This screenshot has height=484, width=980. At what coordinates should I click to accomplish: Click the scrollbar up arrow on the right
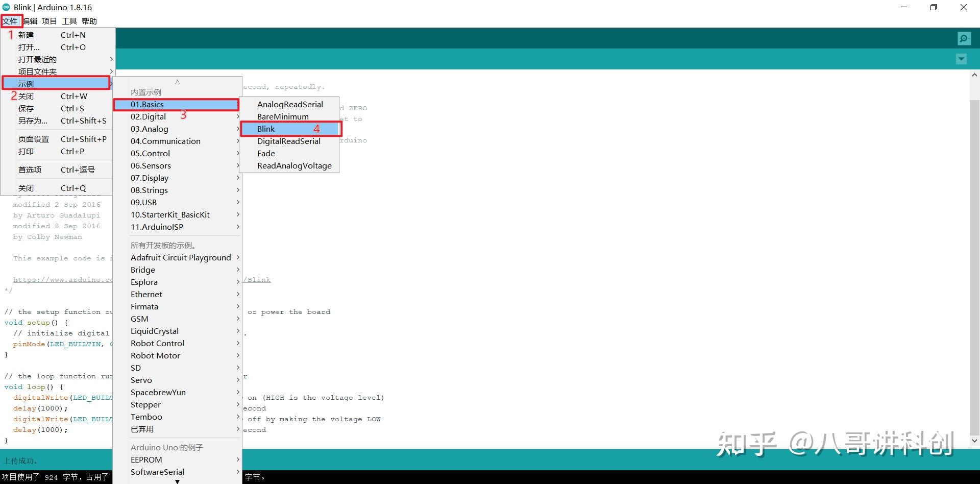(974, 75)
